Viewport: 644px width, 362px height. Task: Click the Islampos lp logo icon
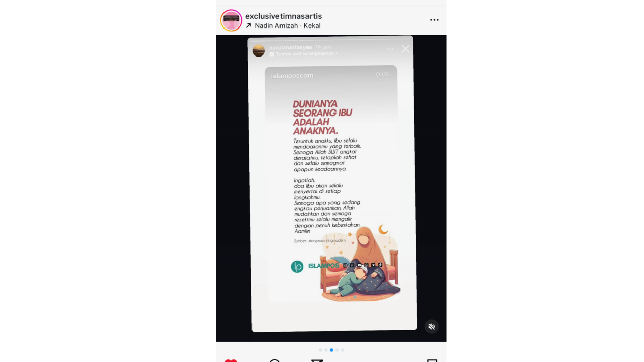297,267
